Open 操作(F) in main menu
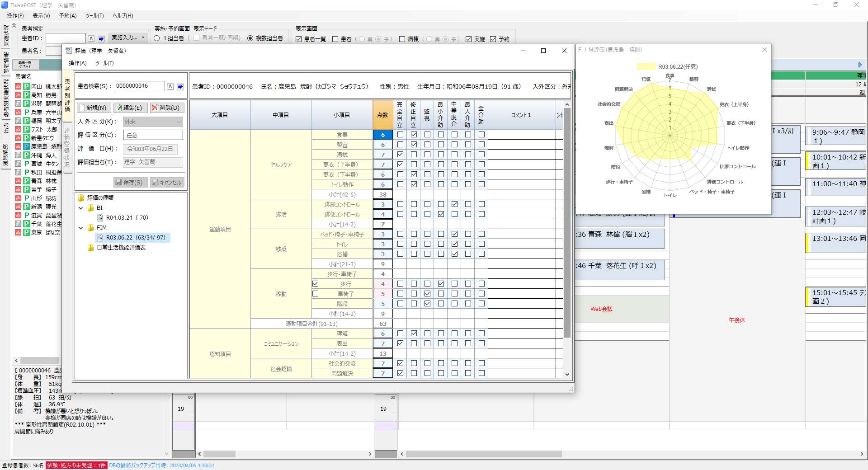The height and width of the screenshot is (470, 868). coord(15,16)
